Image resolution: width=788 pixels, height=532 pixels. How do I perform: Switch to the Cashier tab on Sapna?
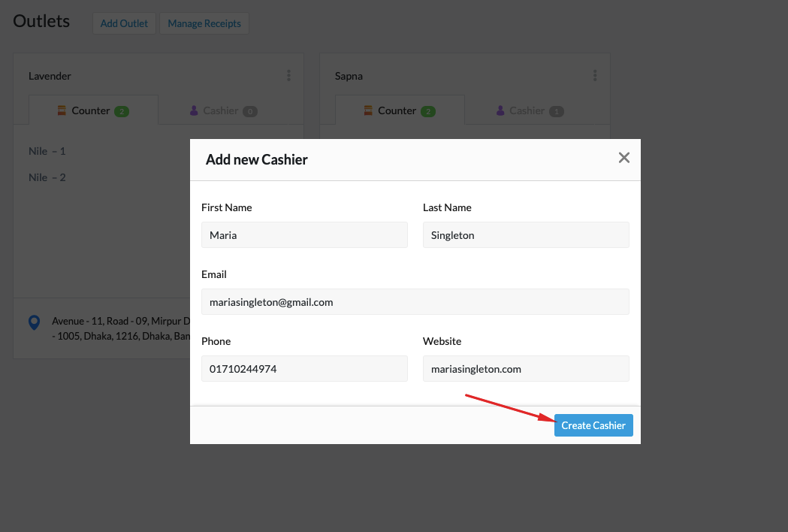click(528, 110)
